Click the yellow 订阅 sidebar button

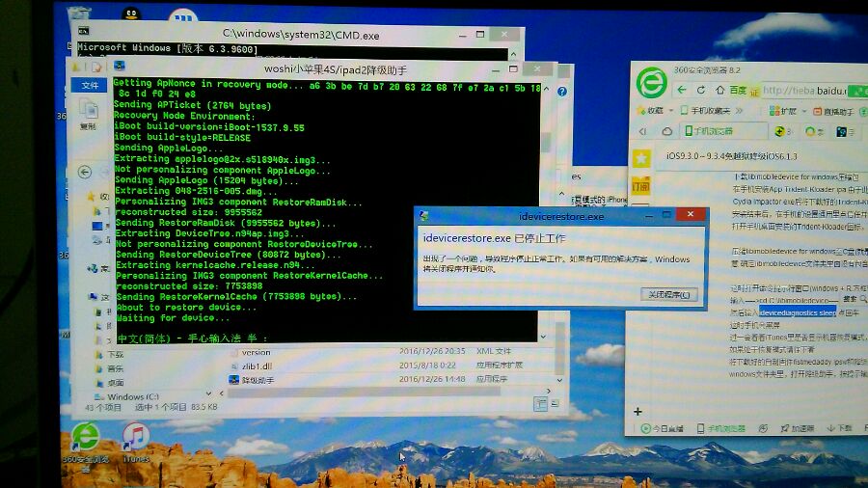[x=640, y=186]
